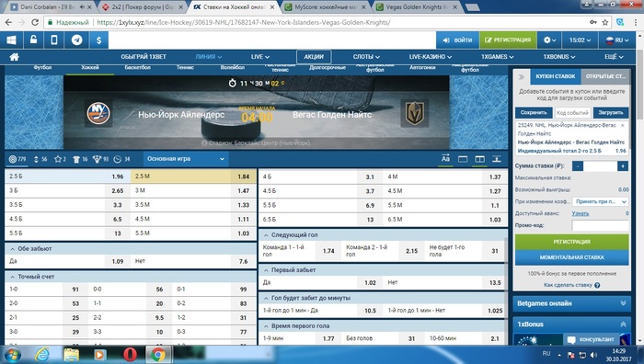The height and width of the screenshot is (364, 644).
Task: Click the home icon in the navigation bar
Action: click(x=14, y=57)
